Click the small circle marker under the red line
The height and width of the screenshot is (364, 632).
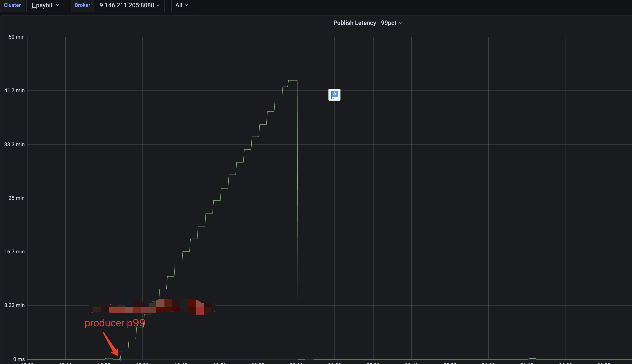point(120,359)
